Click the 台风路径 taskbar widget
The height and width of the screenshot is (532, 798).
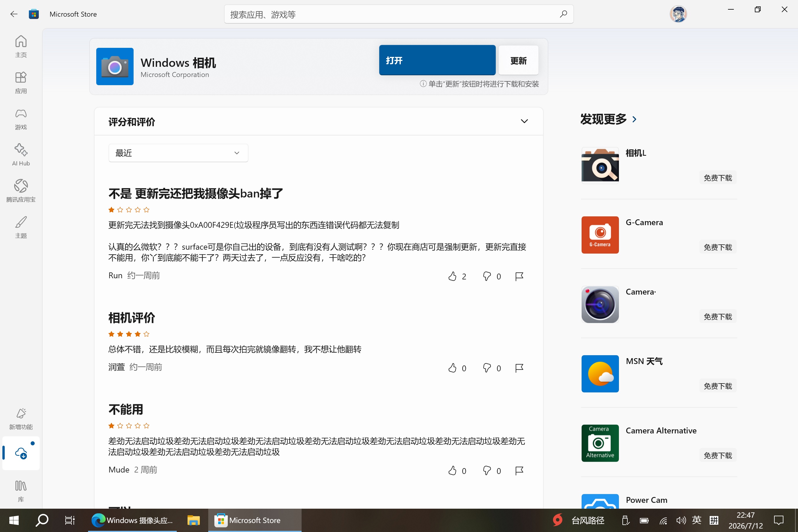pyautogui.click(x=578, y=520)
